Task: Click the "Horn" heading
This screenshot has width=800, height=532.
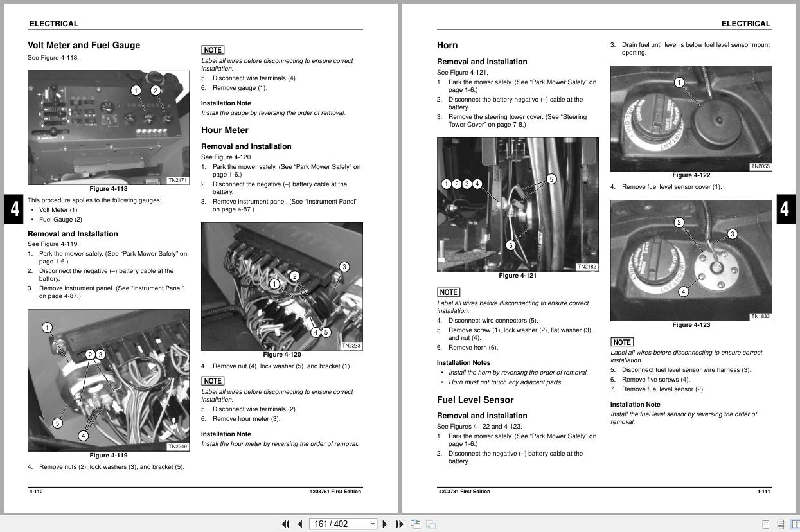Action: pyautogui.click(x=447, y=45)
